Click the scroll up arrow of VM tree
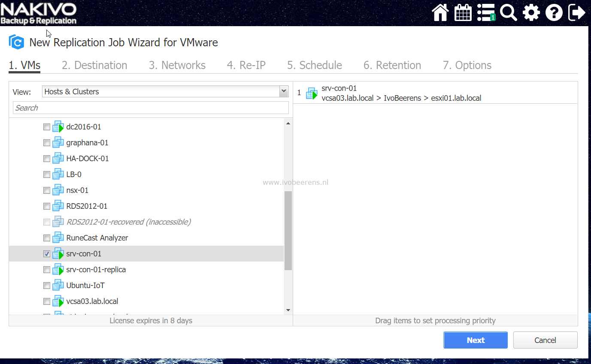The height and width of the screenshot is (364, 591). pyautogui.click(x=288, y=123)
